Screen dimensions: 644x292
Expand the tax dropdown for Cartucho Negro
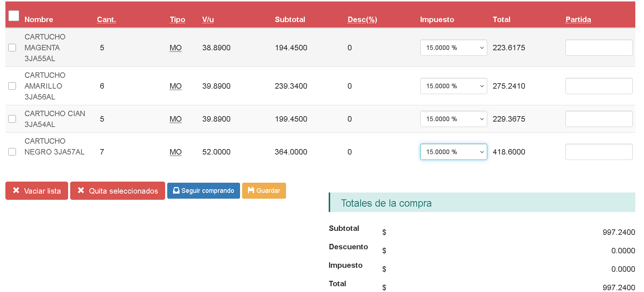(x=453, y=152)
